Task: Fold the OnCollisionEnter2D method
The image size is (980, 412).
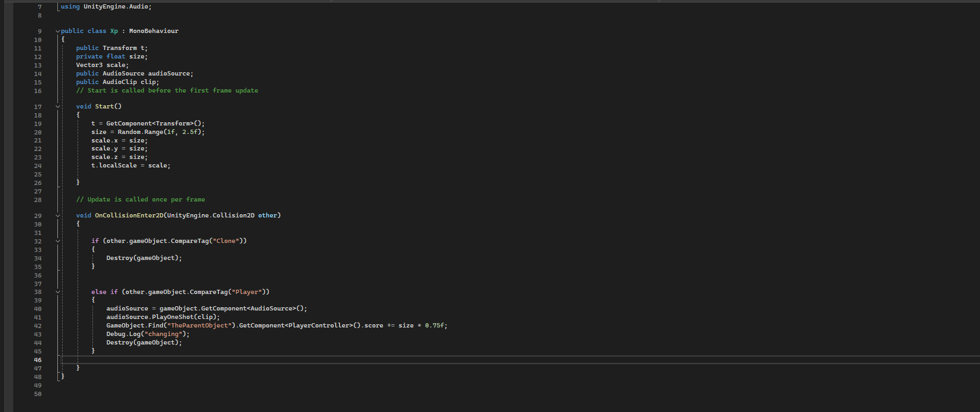Action: (57, 216)
